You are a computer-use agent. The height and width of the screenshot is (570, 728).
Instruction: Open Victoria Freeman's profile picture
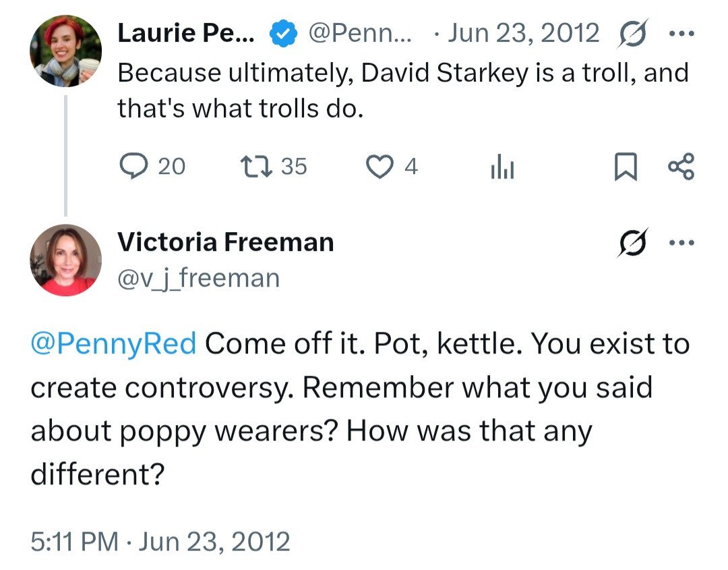65,260
